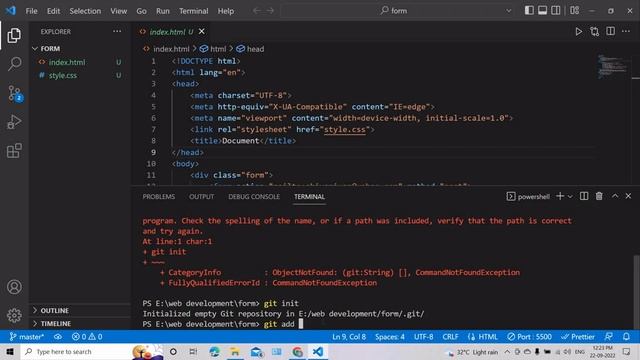Go forward with the navigation arrow
The image size is (640, 360).
[x=270, y=11]
